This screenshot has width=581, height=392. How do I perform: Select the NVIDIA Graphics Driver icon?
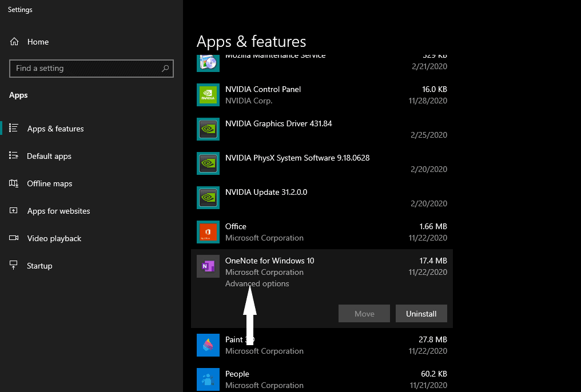click(x=208, y=129)
